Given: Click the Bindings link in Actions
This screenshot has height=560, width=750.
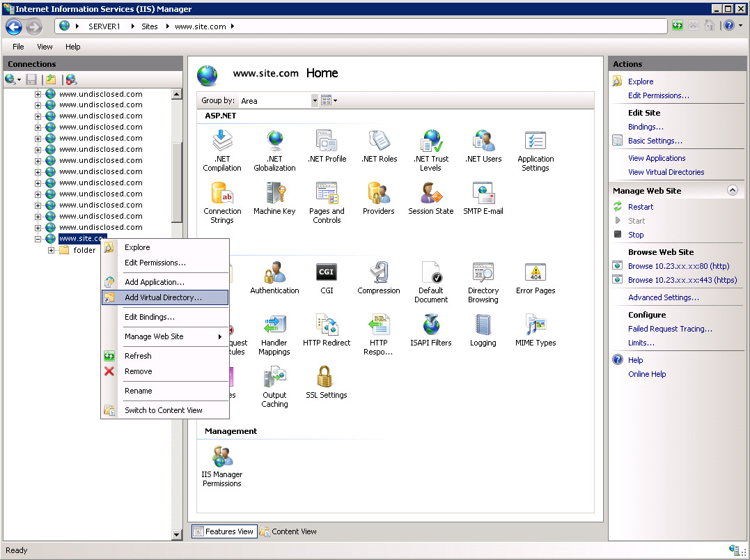Looking at the screenshot, I should (x=646, y=127).
